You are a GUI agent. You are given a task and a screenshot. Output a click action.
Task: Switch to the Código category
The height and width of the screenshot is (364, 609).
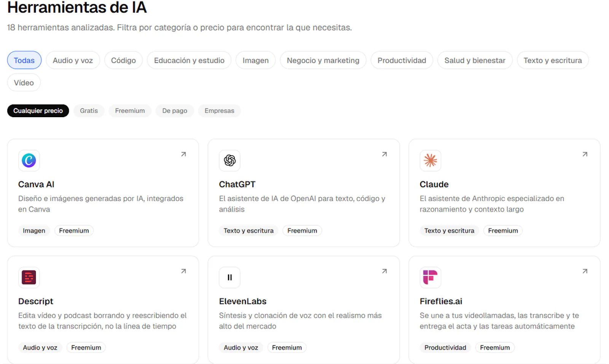coord(123,60)
